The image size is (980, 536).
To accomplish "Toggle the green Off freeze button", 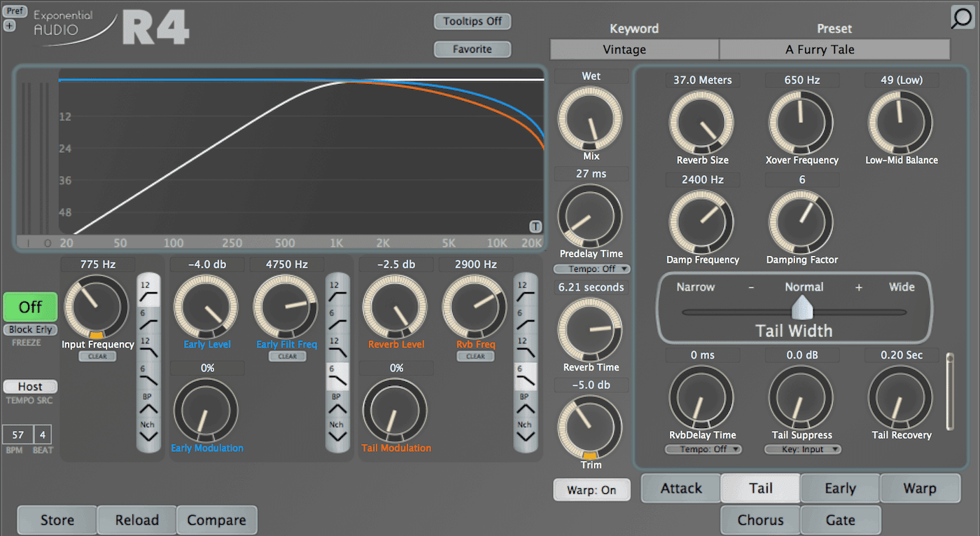I will (x=30, y=307).
